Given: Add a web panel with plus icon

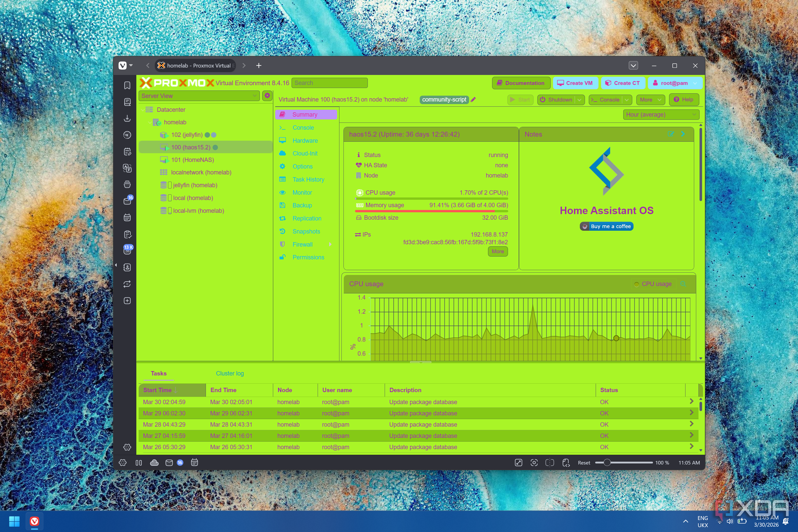Looking at the screenshot, I should tap(127, 301).
